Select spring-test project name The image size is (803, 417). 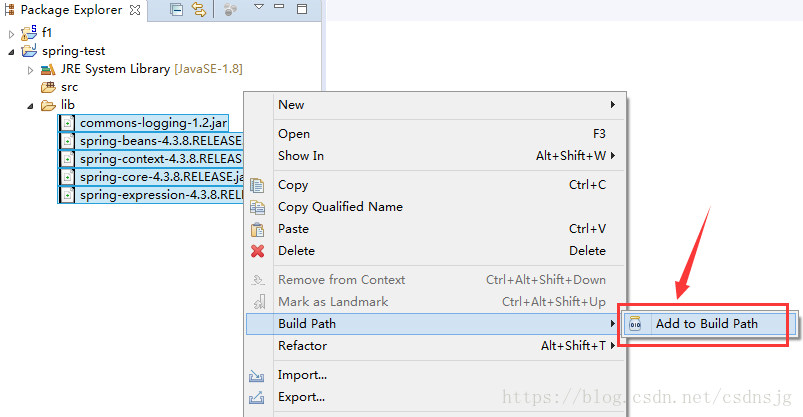(x=74, y=51)
